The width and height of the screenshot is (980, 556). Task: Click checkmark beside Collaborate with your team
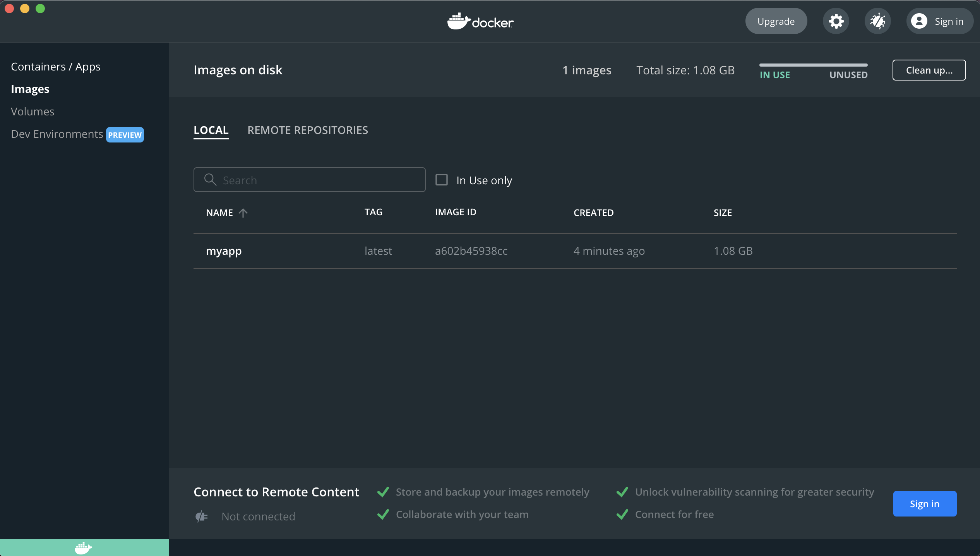[383, 515]
